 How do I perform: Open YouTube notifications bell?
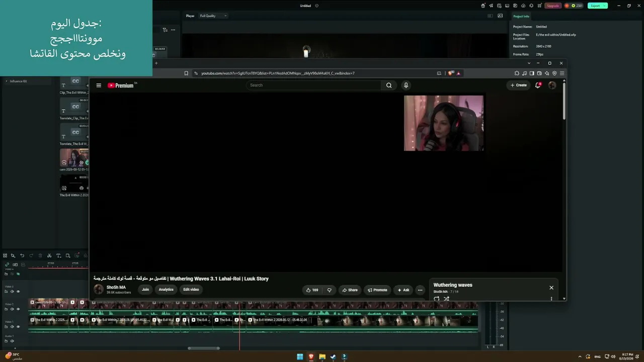[x=538, y=85]
